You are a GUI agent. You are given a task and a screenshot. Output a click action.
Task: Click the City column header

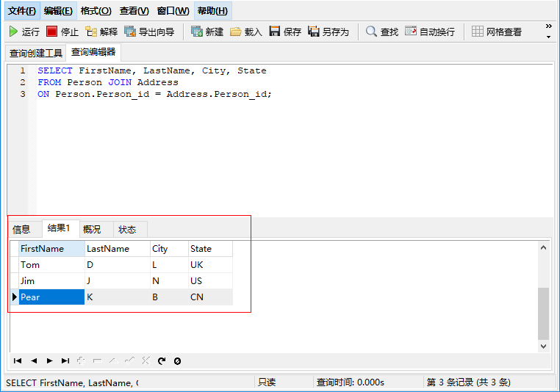(x=169, y=249)
